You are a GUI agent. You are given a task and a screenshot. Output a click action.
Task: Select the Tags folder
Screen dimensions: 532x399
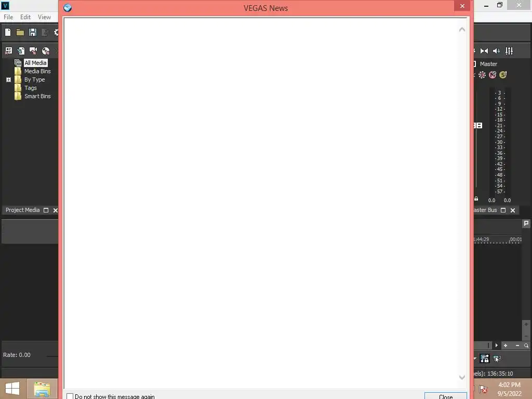point(31,88)
